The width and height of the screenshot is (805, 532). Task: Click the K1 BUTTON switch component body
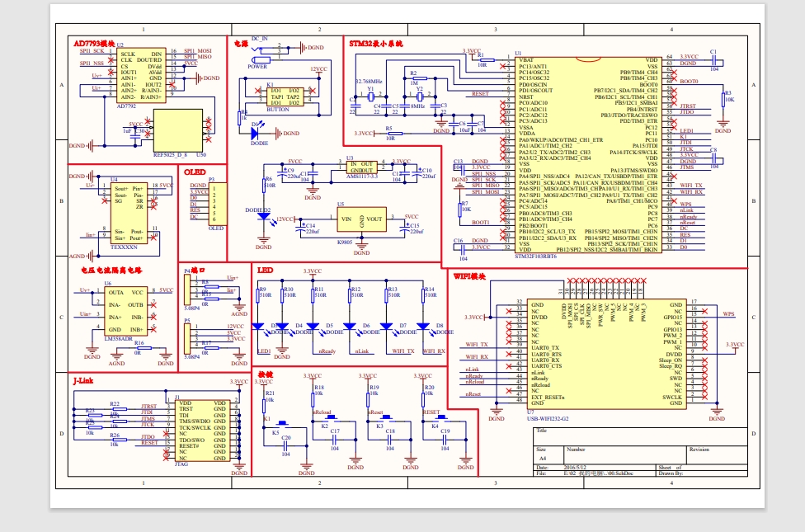(285, 97)
